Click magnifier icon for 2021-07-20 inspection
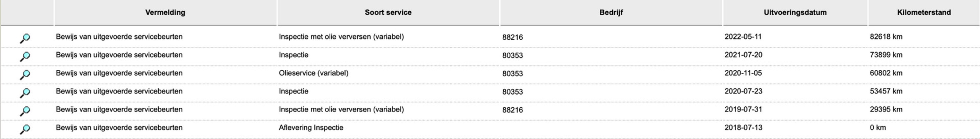The width and height of the screenshot is (980, 139). pos(25,56)
